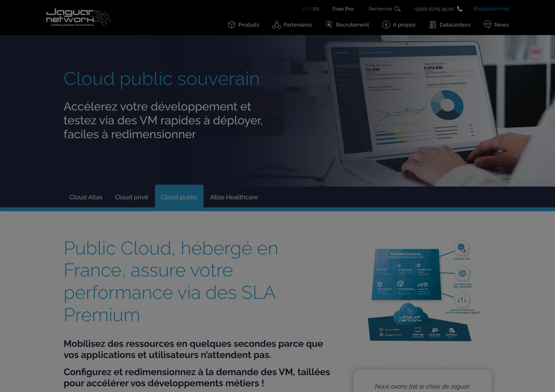Click the Produits cube icon
Viewport: 555px width, 392px height.
pos(231,25)
